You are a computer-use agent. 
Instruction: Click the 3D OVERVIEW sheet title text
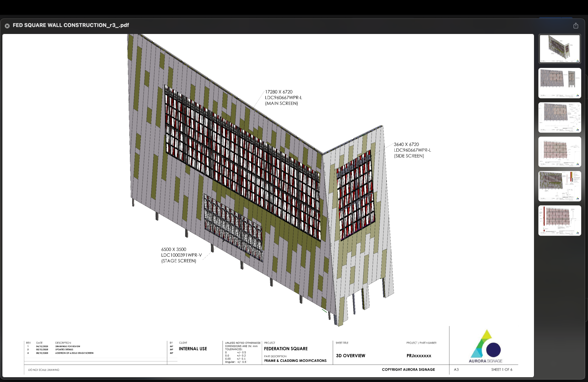[x=350, y=356]
